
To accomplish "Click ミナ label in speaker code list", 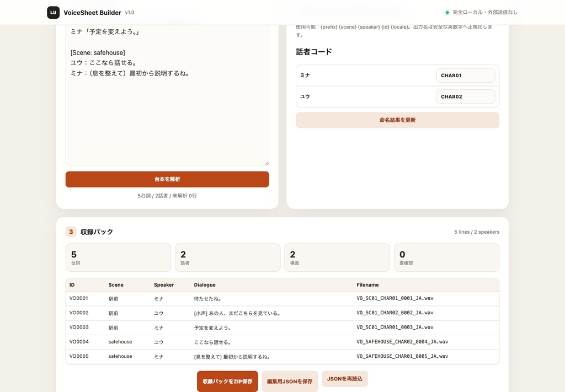I will pos(305,76).
